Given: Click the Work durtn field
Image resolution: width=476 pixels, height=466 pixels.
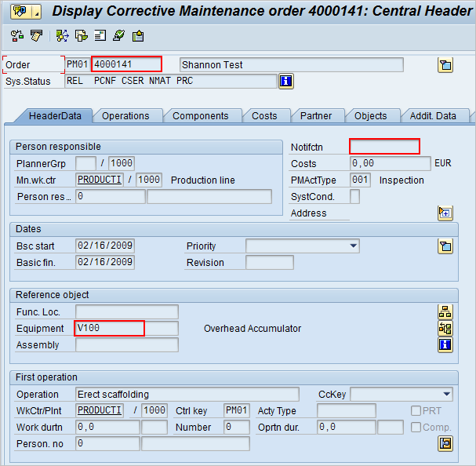Looking at the screenshot, I should (x=107, y=427).
